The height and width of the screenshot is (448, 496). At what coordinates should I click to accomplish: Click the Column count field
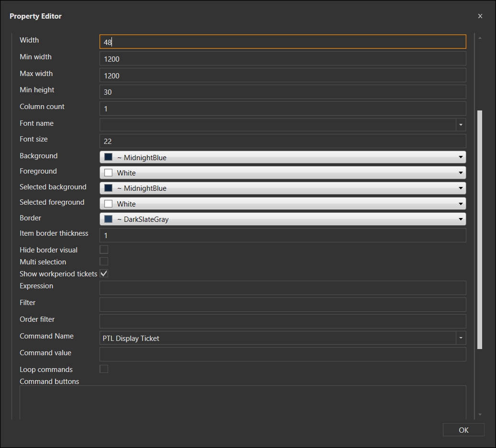click(283, 109)
